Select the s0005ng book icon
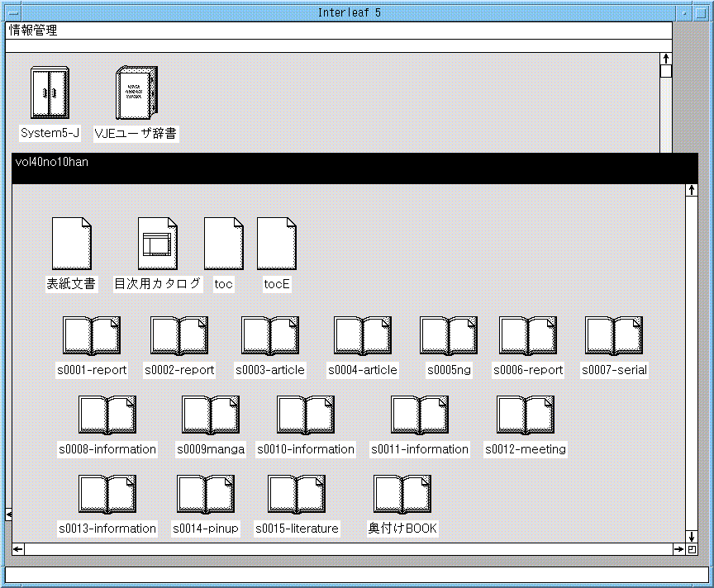The width and height of the screenshot is (714, 588). 449,336
